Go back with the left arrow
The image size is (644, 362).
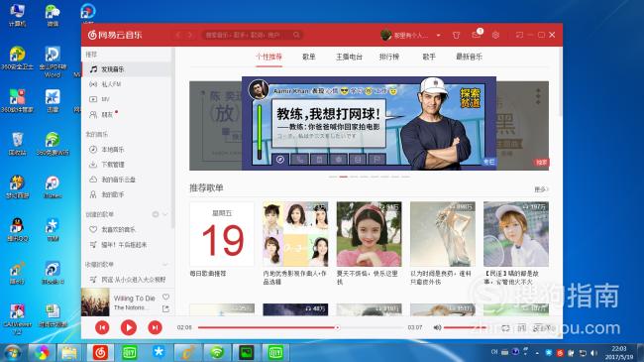point(177,35)
